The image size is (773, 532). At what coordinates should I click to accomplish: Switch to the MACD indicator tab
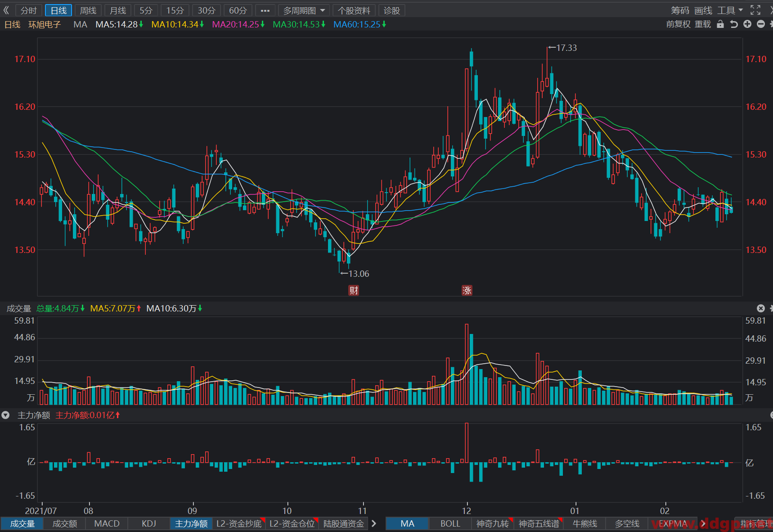coord(107,523)
